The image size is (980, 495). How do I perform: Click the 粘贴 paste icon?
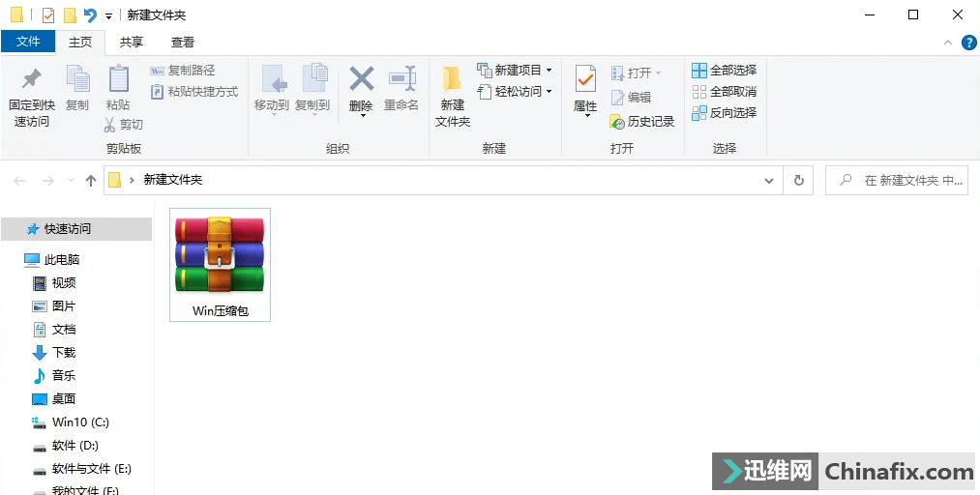pos(118,80)
